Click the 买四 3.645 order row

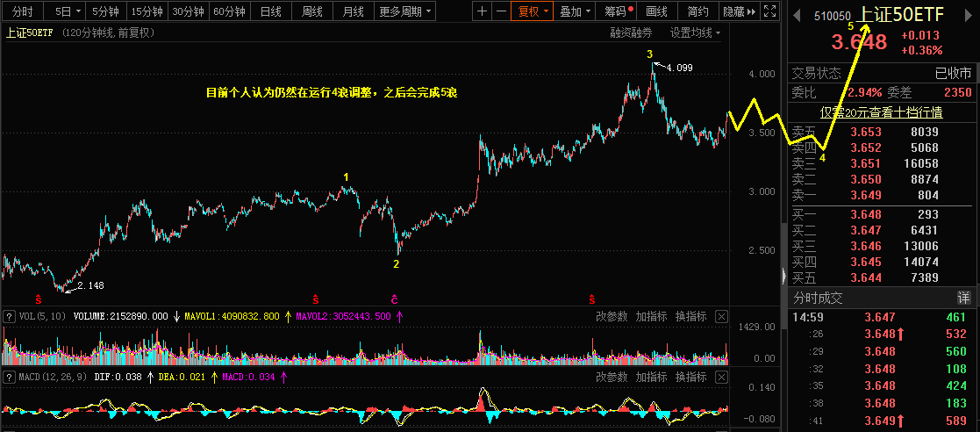tap(883, 262)
